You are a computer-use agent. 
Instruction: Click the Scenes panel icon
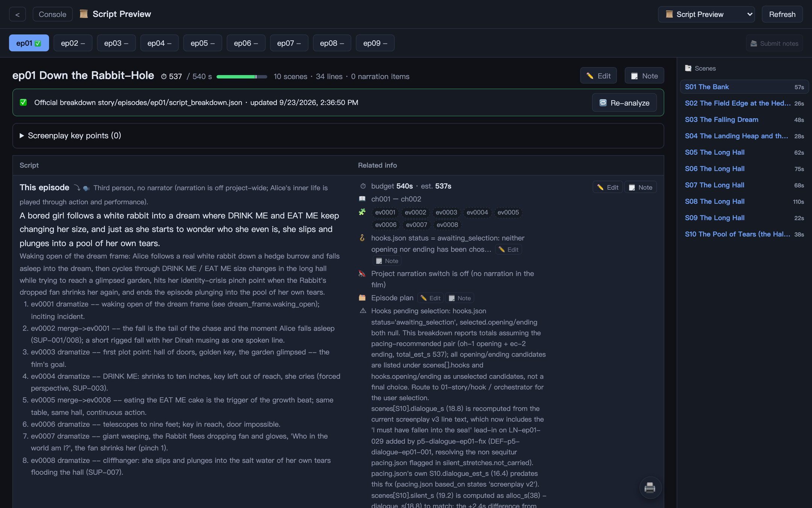[x=688, y=68]
